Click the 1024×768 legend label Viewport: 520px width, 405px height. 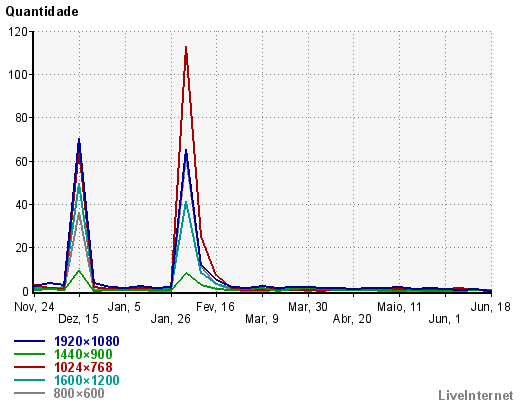point(83,367)
